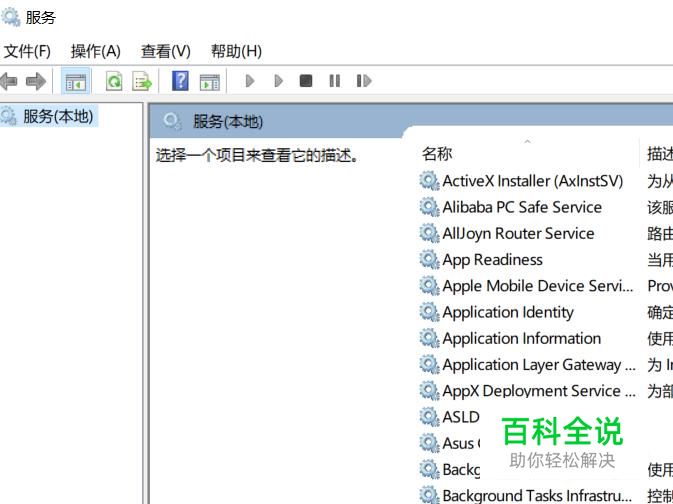Click the gear icon beside Alibaba PC Safe
The height and width of the screenshot is (504, 673).
point(429,207)
